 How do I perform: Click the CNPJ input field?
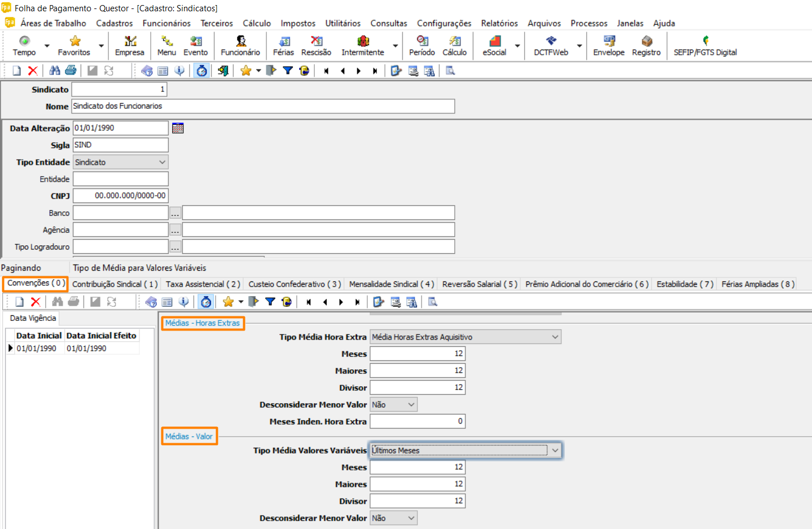(x=121, y=196)
